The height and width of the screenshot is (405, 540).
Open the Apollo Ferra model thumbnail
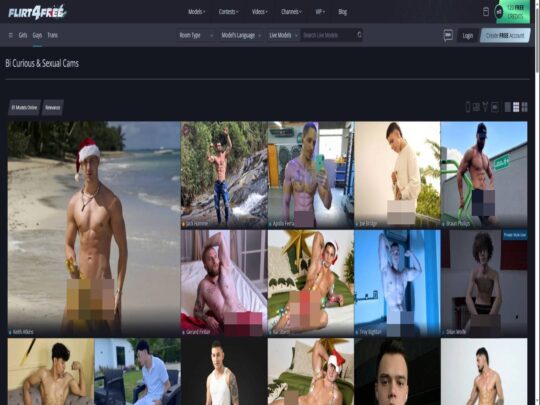coord(311,175)
